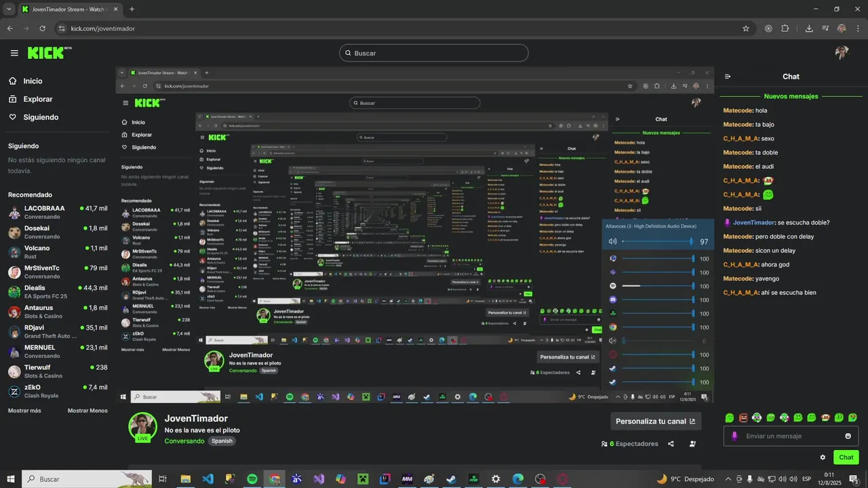Open Chrome media controls icon
Image resolution: width=868 pixels, height=488 pixels.
coord(825,28)
